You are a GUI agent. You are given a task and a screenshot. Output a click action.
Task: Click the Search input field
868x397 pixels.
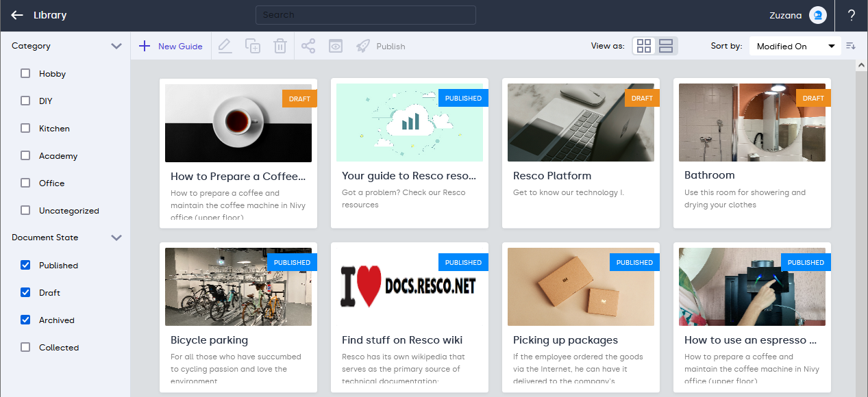(x=365, y=15)
